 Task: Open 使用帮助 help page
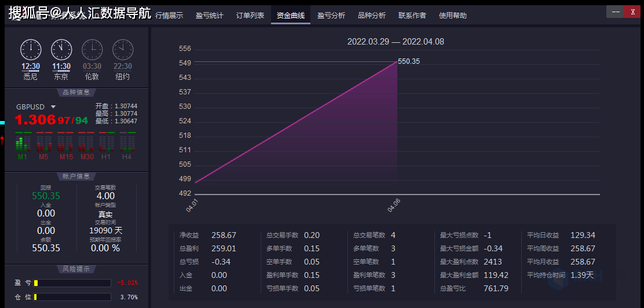[453, 16]
